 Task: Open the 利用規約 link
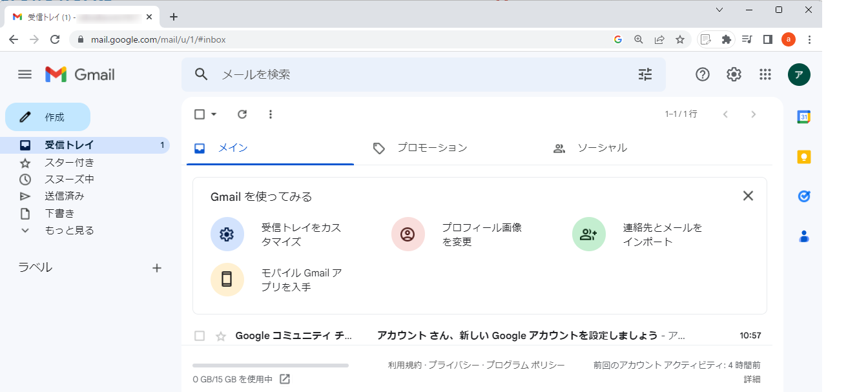(x=405, y=366)
